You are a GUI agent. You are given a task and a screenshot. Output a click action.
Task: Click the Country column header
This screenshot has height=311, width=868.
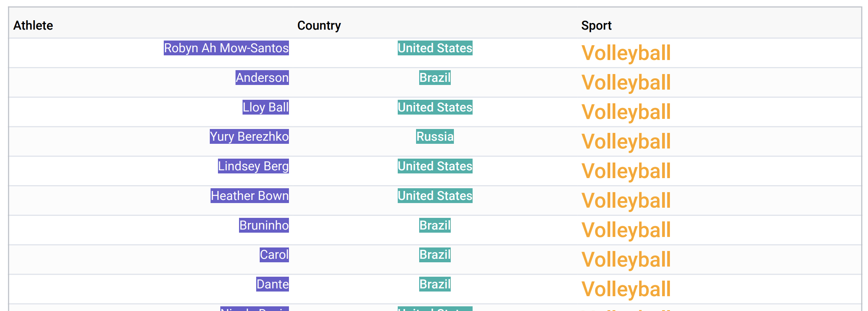coord(319,25)
